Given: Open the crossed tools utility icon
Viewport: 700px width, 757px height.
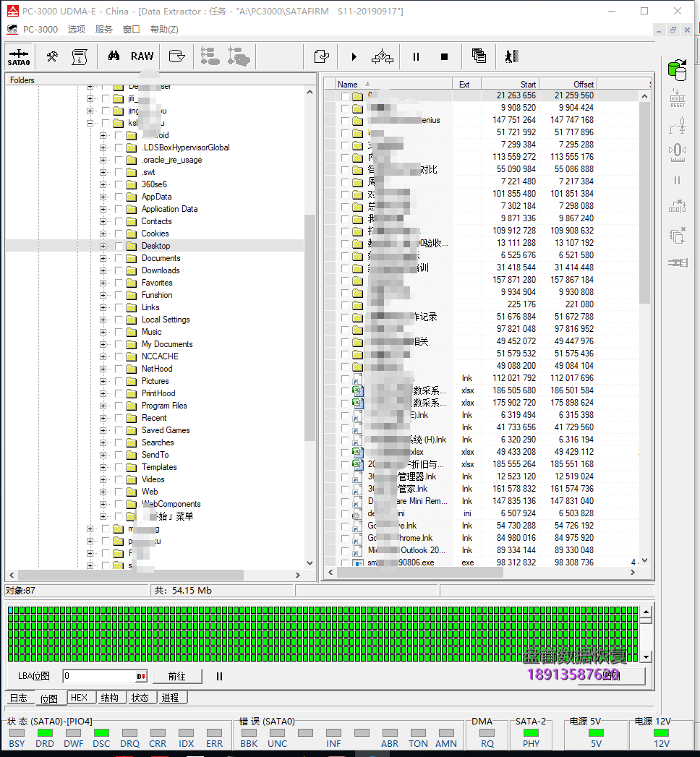Looking at the screenshot, I should tap(52, 56).
